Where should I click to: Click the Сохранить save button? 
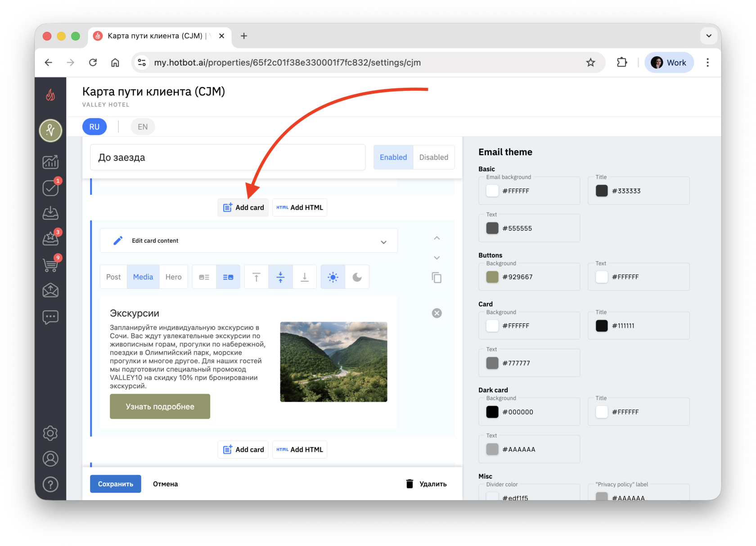(x=116, y=484)
